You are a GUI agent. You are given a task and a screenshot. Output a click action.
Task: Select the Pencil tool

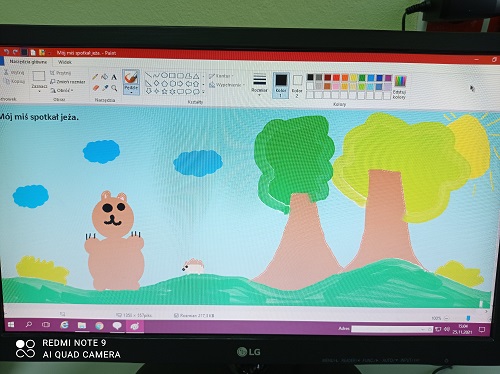coord(95,77)
